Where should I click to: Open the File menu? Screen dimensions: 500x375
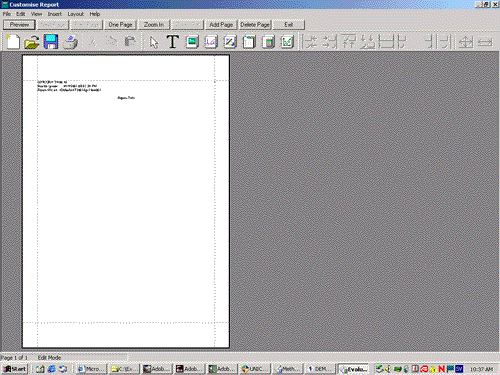[x=7, y=14]
